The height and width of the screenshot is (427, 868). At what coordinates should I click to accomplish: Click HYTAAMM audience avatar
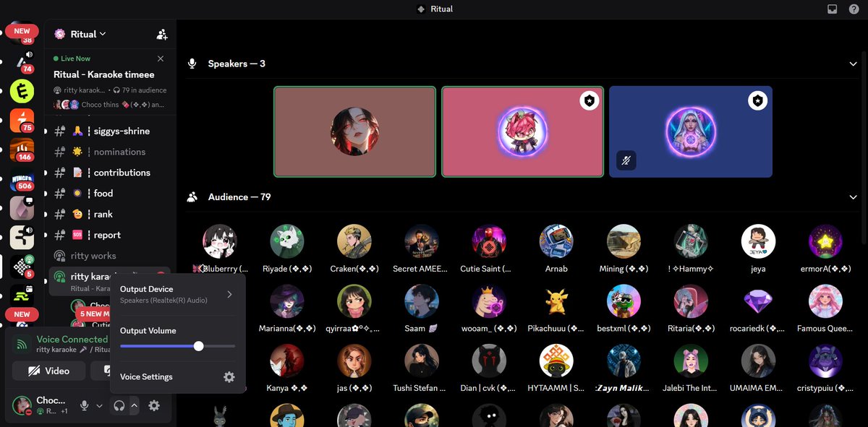coord(556,361)
